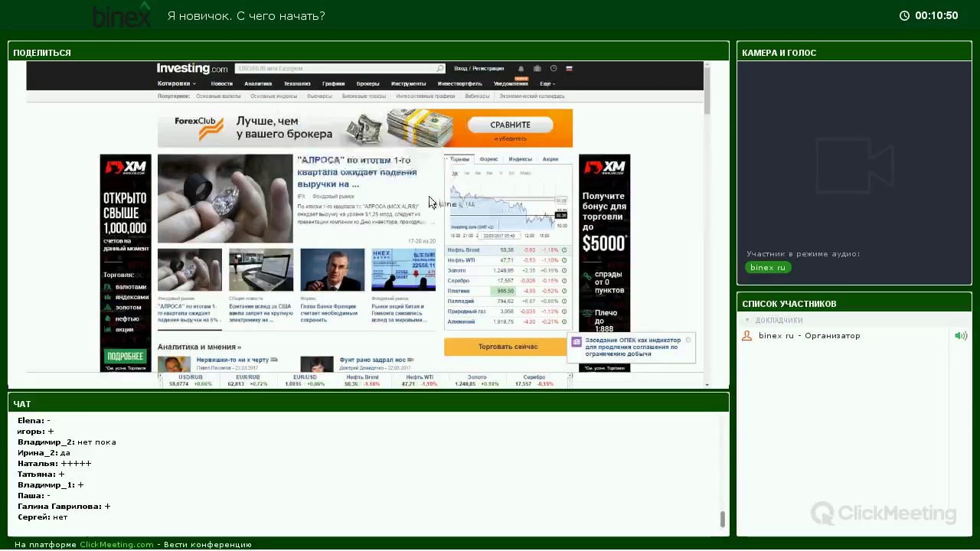Open the Новости menu
The width and height of the screenshot is (980, 551).
(x=222, y=83)
